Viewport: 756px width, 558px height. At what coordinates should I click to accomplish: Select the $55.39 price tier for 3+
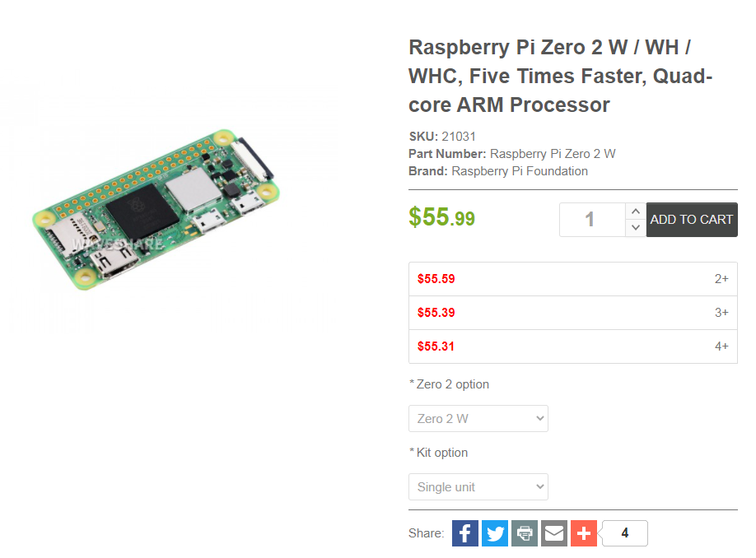point(572,313)
